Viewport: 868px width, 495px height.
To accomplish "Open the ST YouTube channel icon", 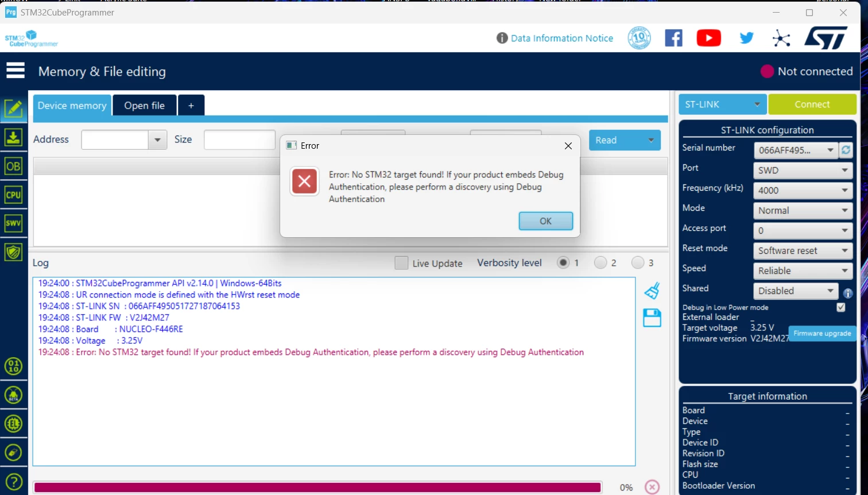I will click(x=709, y=38).
